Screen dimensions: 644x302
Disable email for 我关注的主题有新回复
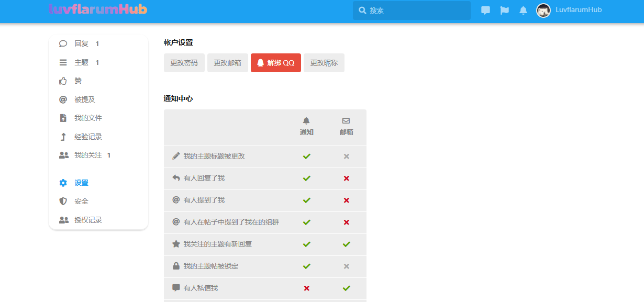tap(346, 244)
